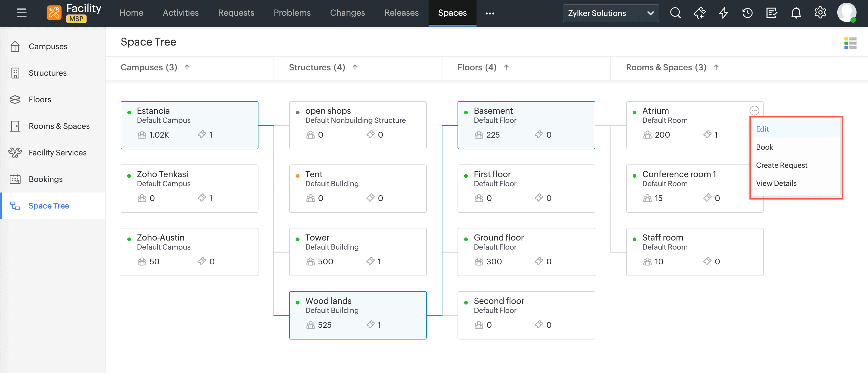The height and width of the screenshot is (373, 868).
Task: Click the user profile avatar
Action: pyautogui.click(x=846, y=13)
